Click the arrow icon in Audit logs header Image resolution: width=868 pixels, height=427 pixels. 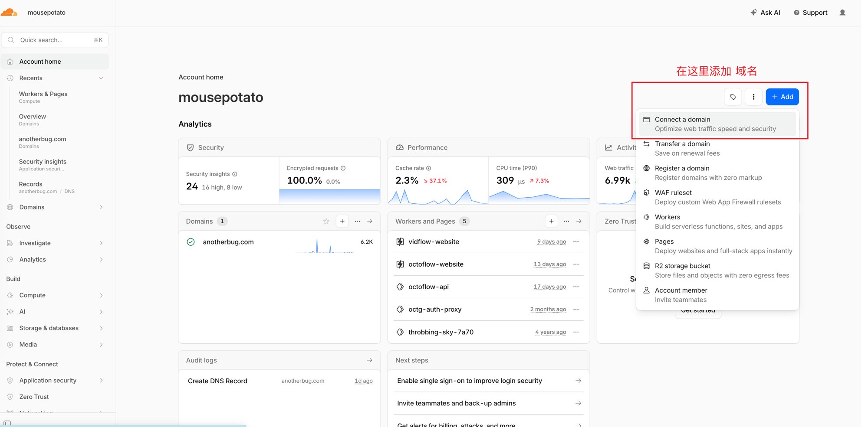(x=370, y=360)
